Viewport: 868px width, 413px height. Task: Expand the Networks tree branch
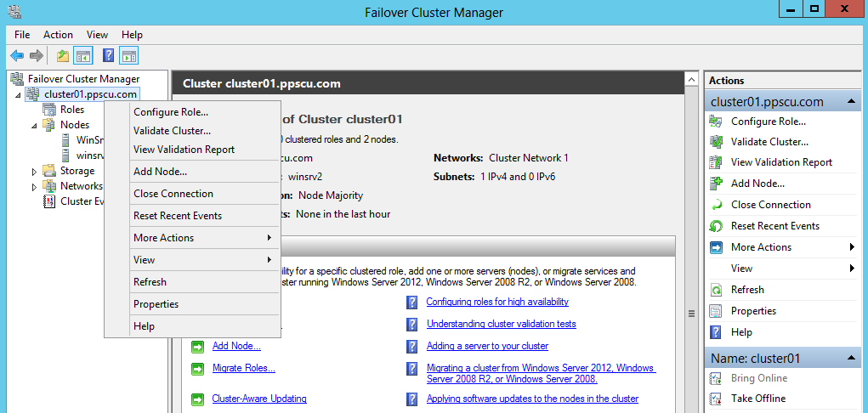click(x=35, y=187)
